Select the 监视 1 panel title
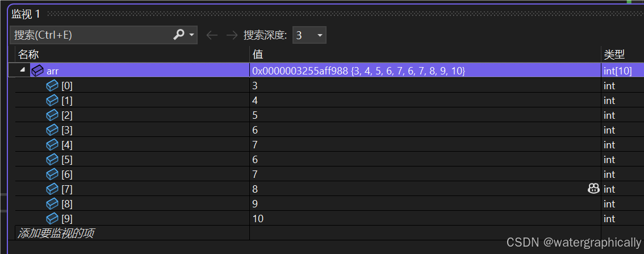This screenshot has height=254, width=644. coord(26,14)
